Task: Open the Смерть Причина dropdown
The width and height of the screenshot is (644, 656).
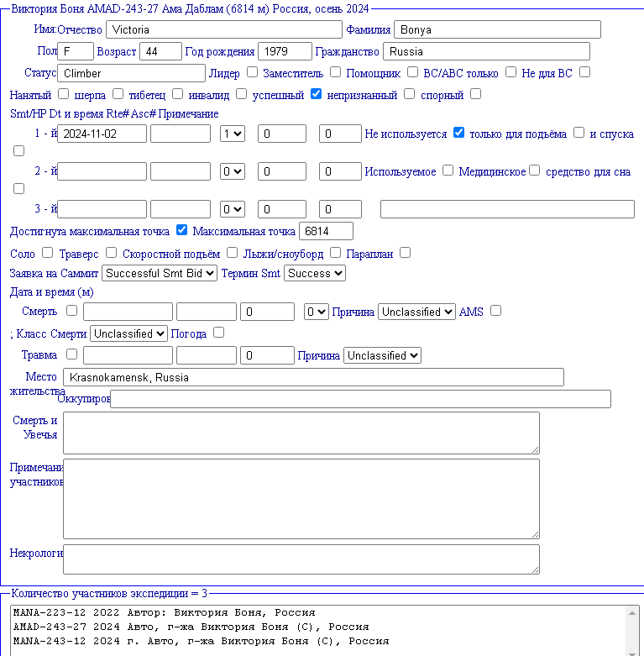Action: coord(417,312)
